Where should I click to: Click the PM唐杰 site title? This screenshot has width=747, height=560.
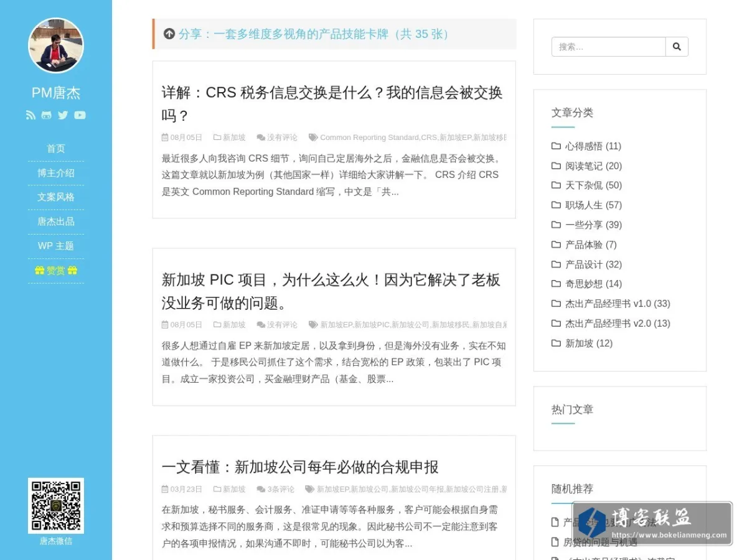coord(56,93)
